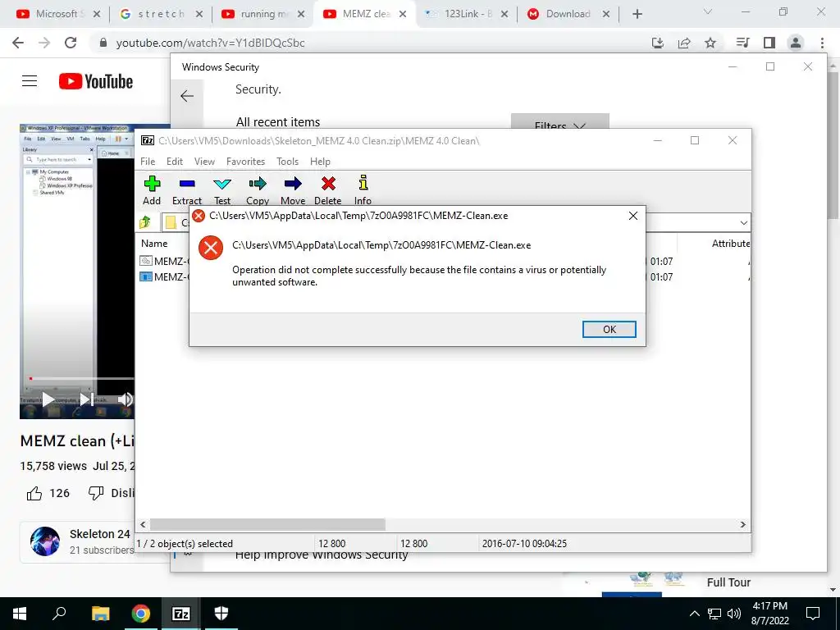Viewport: 840px width, 630px height.
Task: Show hidden system tray icons
Action: tap(694, 614)
